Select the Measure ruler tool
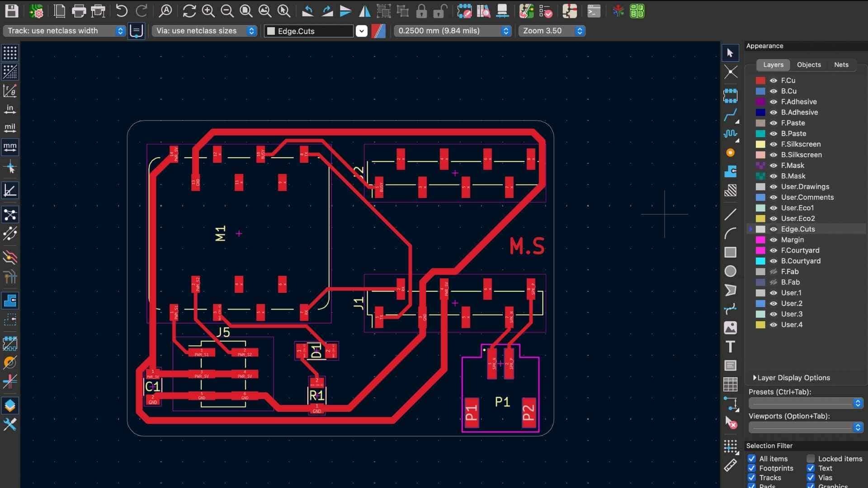Screen dimensions: 868x488 (730, 465)
